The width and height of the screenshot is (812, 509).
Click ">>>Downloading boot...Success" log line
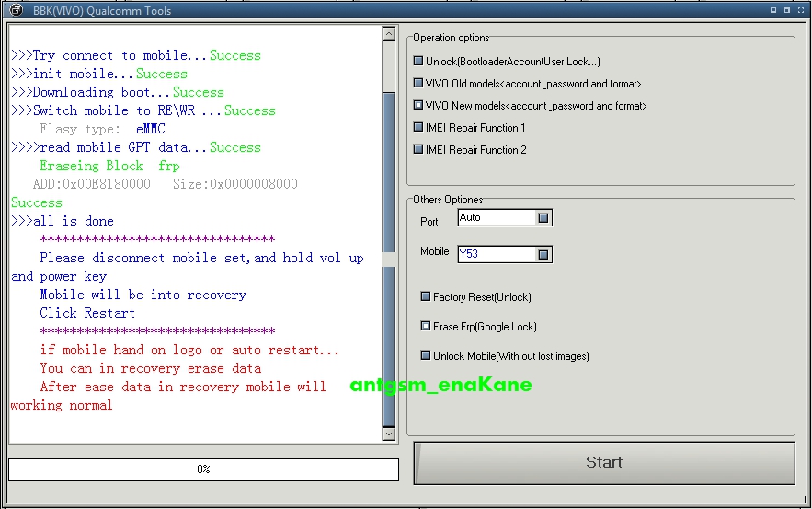coord(118,92)
